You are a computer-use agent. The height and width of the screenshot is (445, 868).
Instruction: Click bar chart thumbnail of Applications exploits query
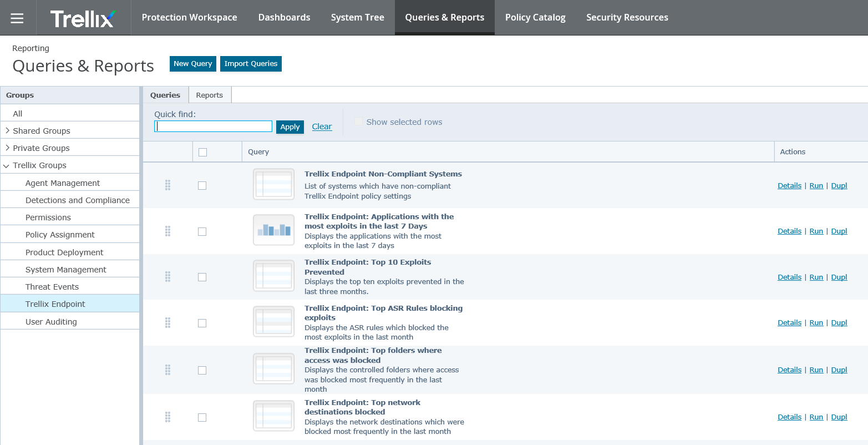274,230
